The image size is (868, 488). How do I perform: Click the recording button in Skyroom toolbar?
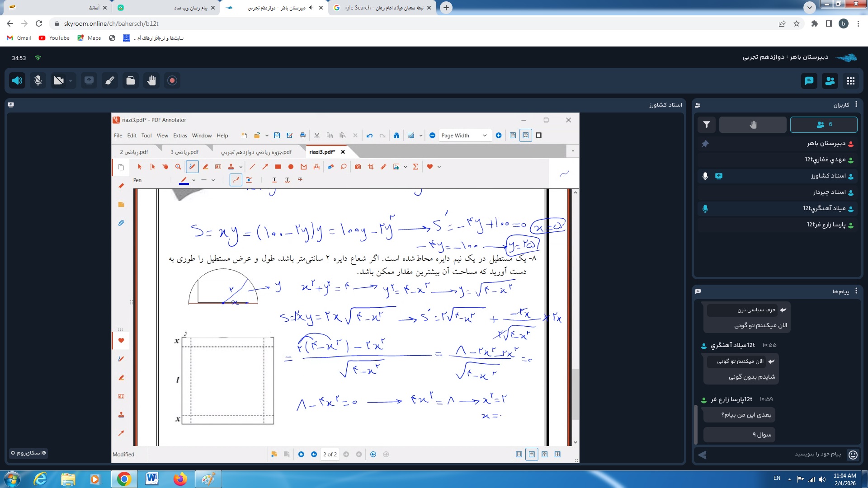[172, 80]
